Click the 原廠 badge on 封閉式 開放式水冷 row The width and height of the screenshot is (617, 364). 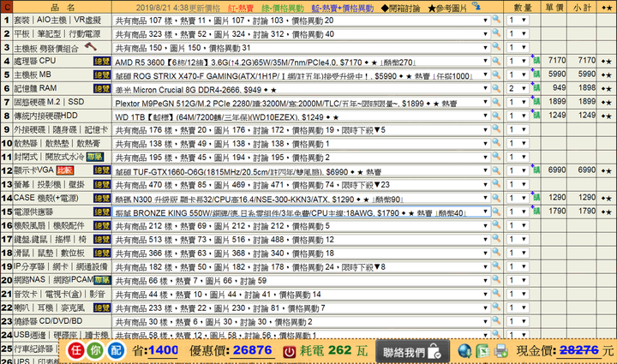95,158
